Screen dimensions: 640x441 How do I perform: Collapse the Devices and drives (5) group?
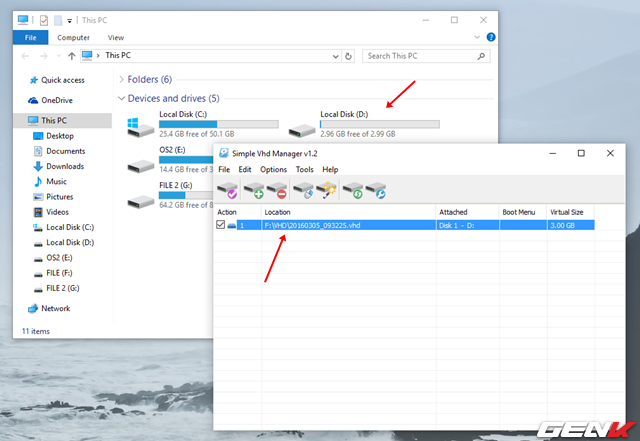pyautogui.click(x=121, y=98)
